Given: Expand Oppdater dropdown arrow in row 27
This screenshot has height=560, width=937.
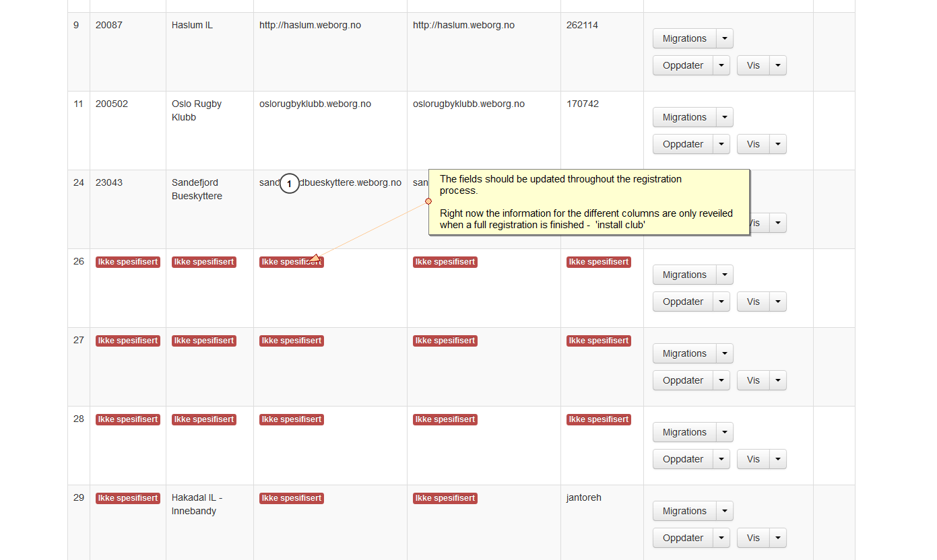Looking at the screenshot, I should pyautogui.click(x=721, y=380).
